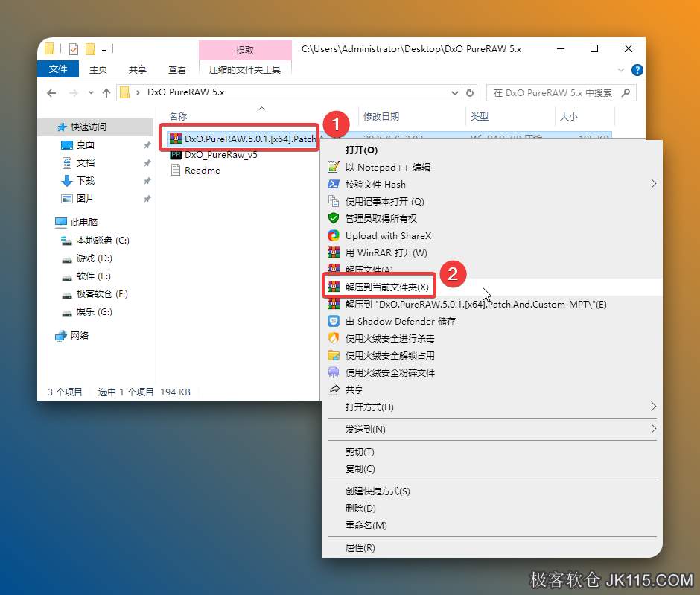
Task: Choose 解压到当前文件夹(X)
Action: click(x=492, y=287)
